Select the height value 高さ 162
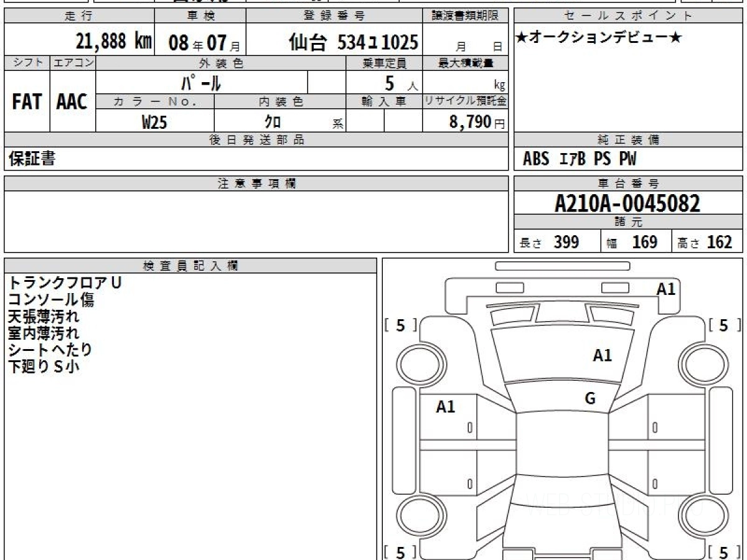 tap(705, 242)
